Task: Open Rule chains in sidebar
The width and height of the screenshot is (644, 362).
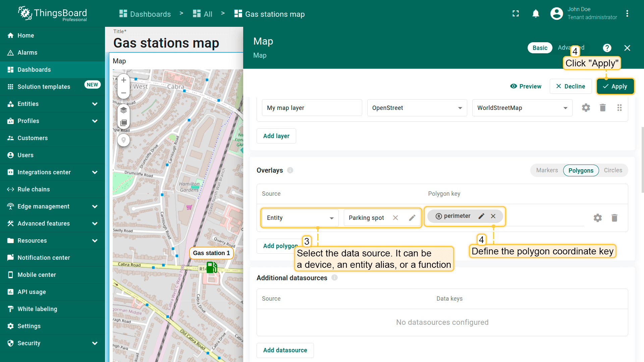Action: [34, 189]
